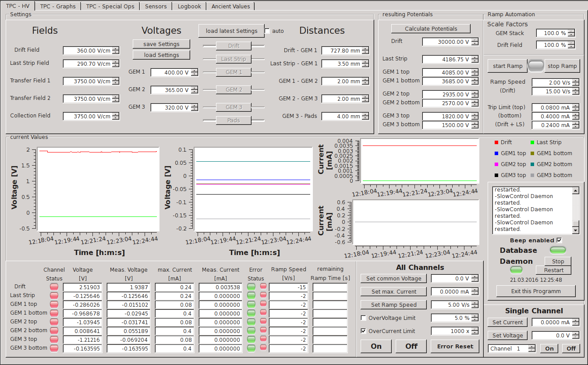Click the Drift Field value stepper arrows
The image size is (588, 365).
pos(116,50)
